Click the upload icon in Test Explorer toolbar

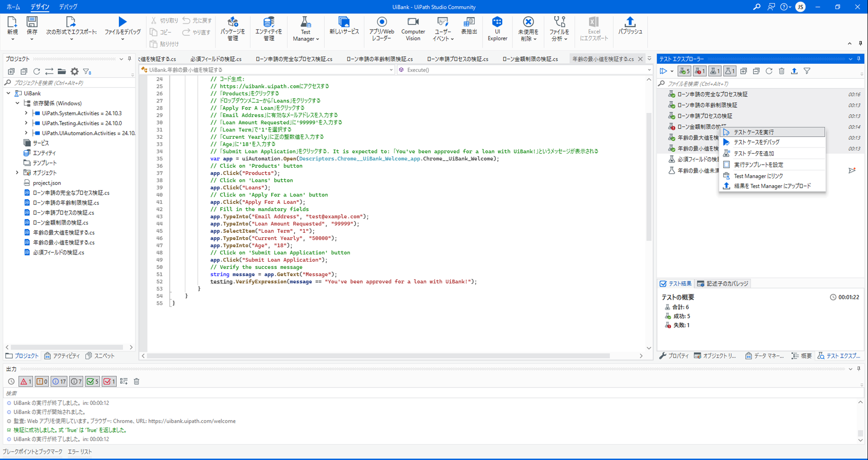[x=794, y=71]
